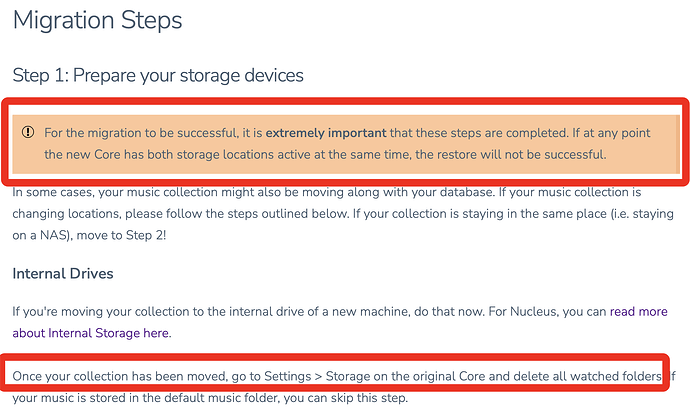Select the "Step 1: Prepare your storage devices" heading
This screenshot has width=690, height=416.
(x=157, y=75)
